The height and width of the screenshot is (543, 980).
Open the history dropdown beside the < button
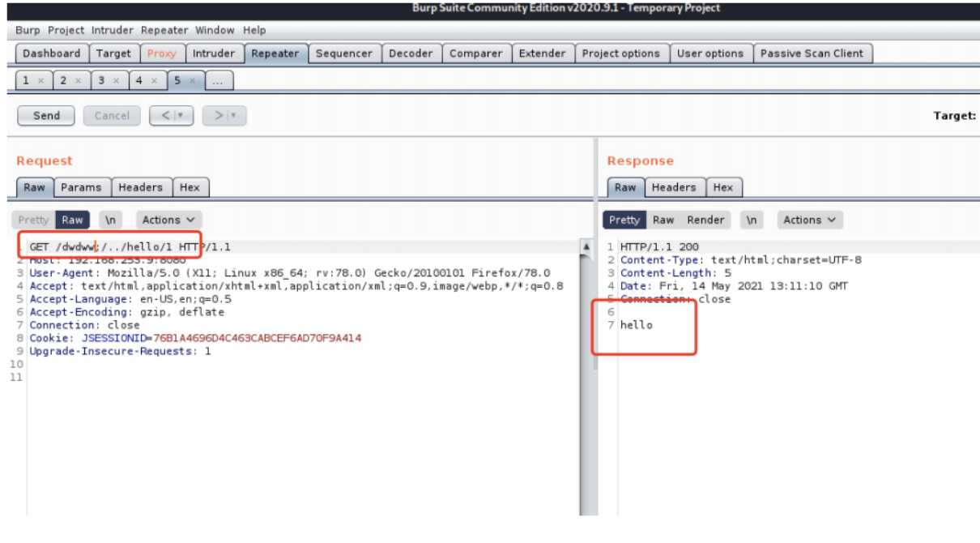181,116
